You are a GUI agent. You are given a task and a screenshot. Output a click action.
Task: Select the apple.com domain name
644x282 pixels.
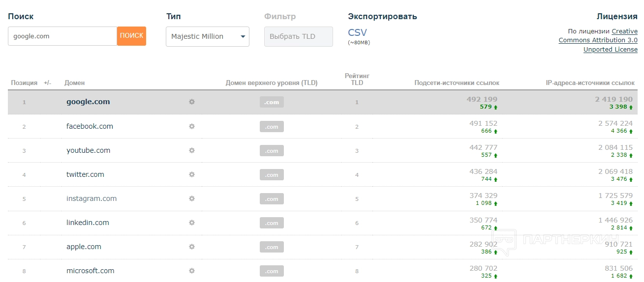pyautogui.click(x=84, y=247)
